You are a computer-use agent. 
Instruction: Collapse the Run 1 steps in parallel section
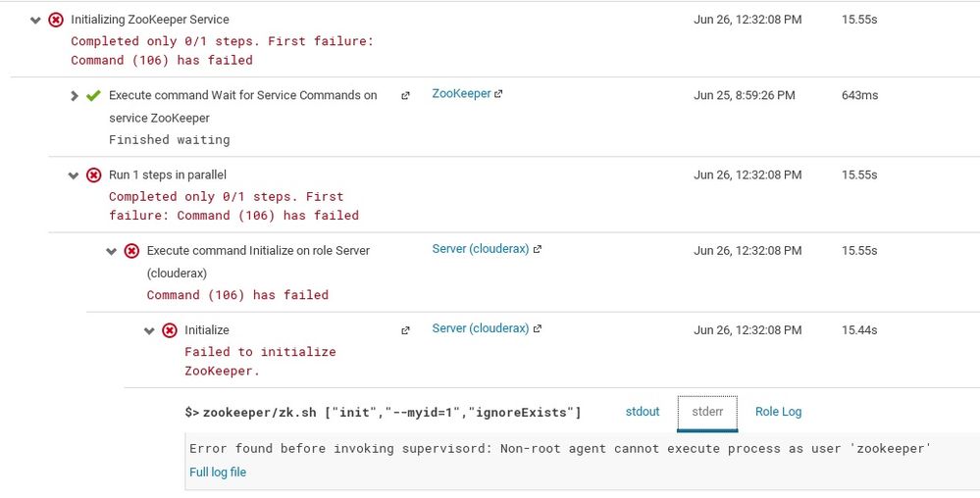[74, 175]
